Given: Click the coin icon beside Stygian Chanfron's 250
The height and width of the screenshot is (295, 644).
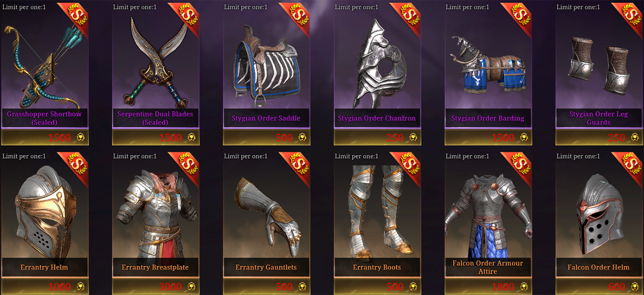Looking at the screenshot, I should [413, 137].
